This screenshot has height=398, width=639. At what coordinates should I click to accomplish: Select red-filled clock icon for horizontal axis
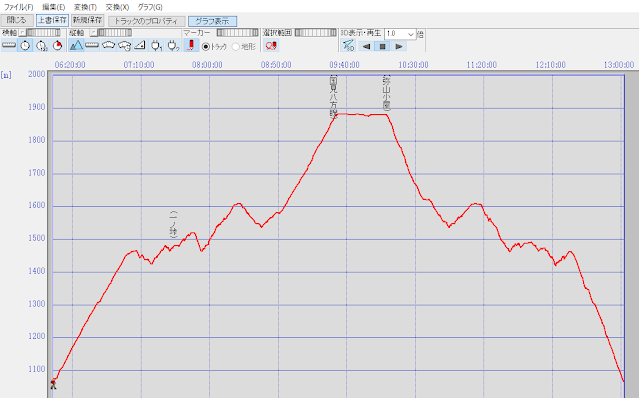pyautogui.click(x=57, y=46)
